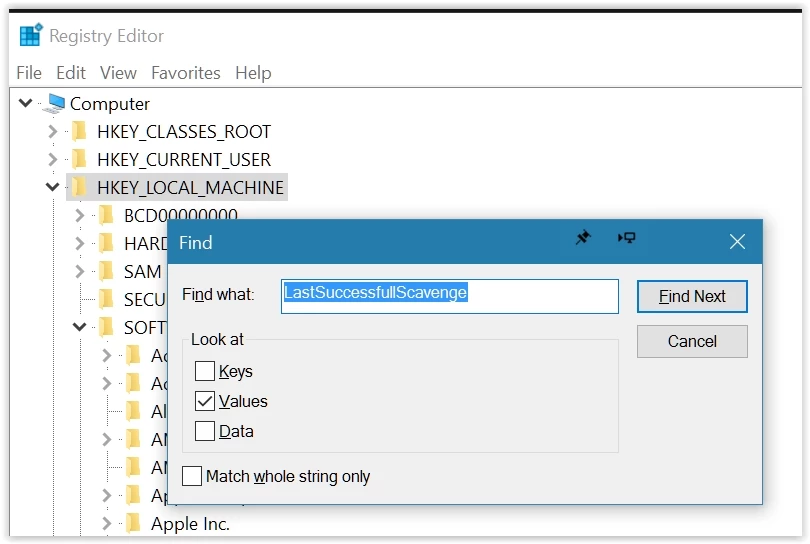
Task: Open the View menu
Action: [x=118, y=73]
